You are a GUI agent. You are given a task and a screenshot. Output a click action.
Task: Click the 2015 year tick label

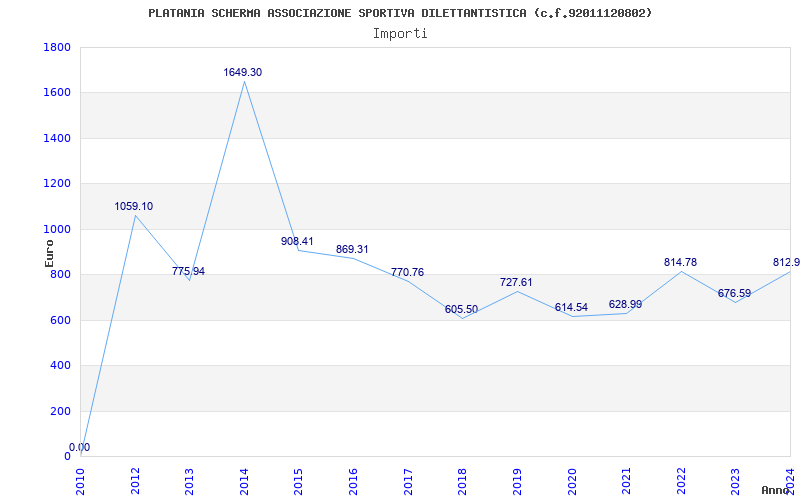[298, 482]
